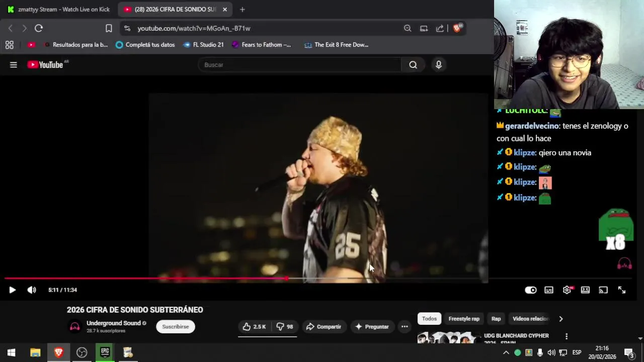This screenshot has height=362, width=644.
Task: Dislike the video showing 98
Action: [285, 326]
